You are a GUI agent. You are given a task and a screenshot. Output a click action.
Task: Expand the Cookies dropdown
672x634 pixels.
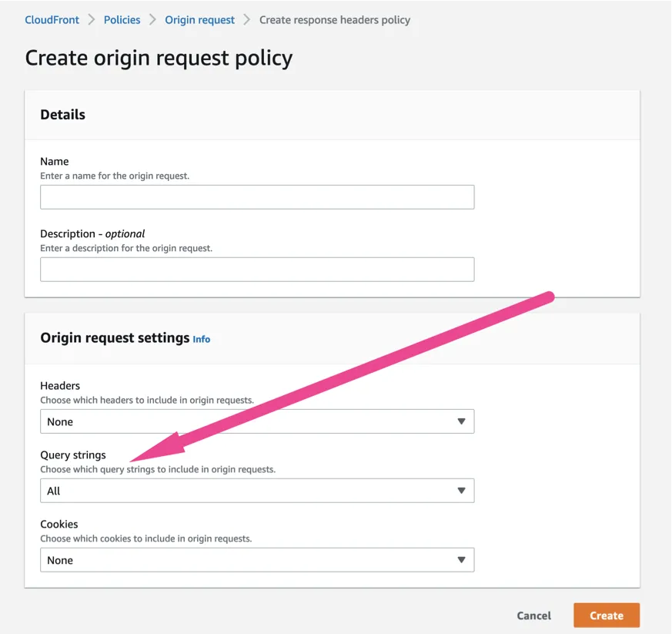(x=257, y=560)
